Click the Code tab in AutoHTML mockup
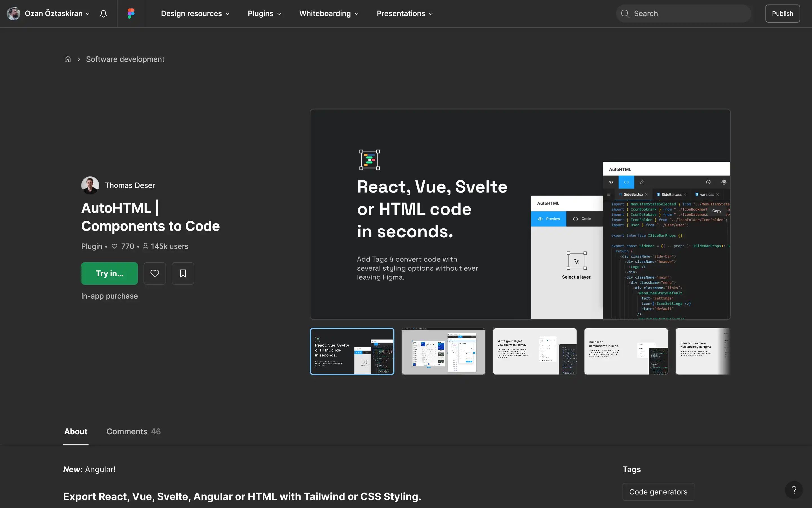This screenshot has width=812, height=508. 582,219
